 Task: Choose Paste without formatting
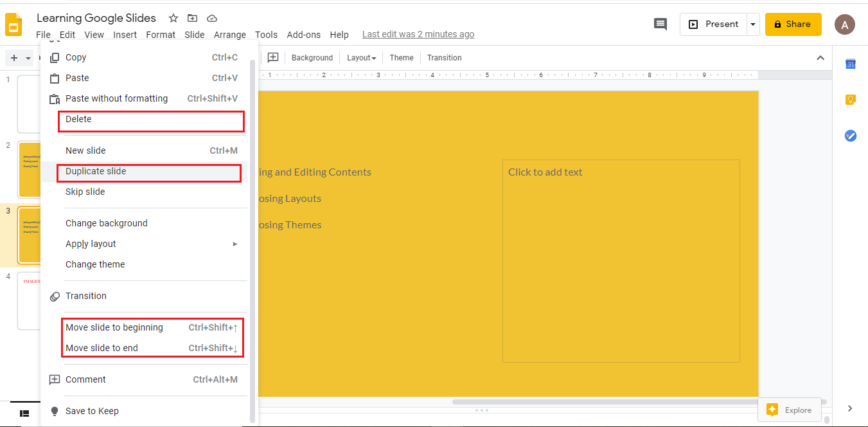pyautogui.click(x=144, y=98)
